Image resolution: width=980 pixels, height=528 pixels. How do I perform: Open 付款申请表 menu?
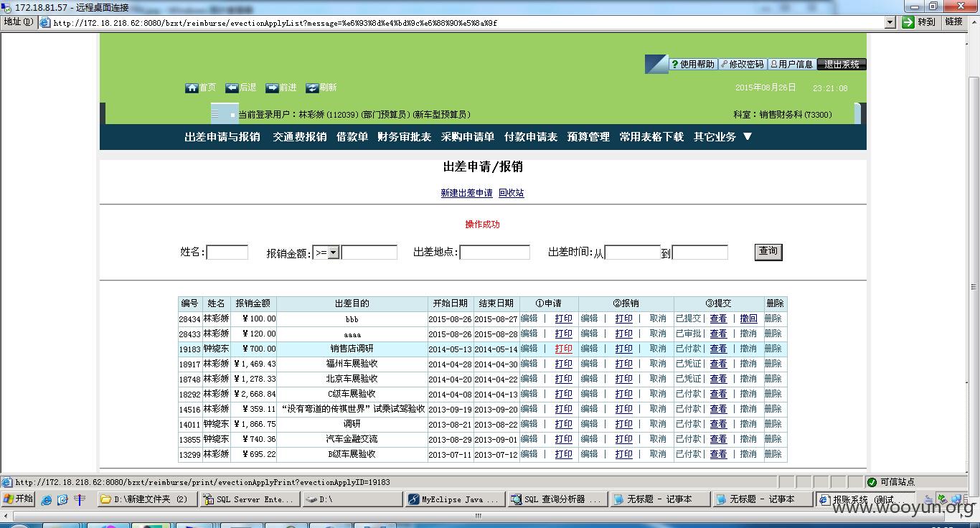pos(531,136)
